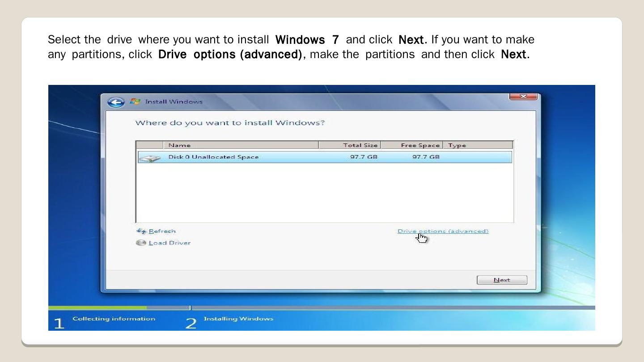
Task: Click the Refresh arrows icon
Action: tap(141, 231)
